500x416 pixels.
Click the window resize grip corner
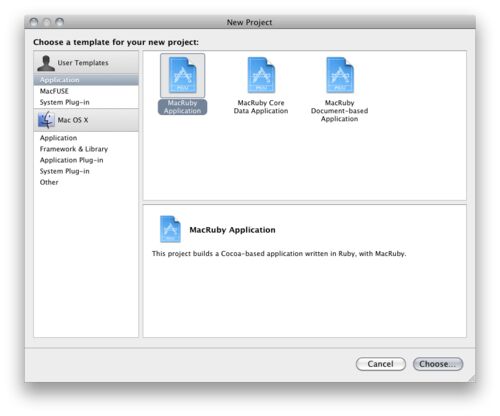coord(472,378)
